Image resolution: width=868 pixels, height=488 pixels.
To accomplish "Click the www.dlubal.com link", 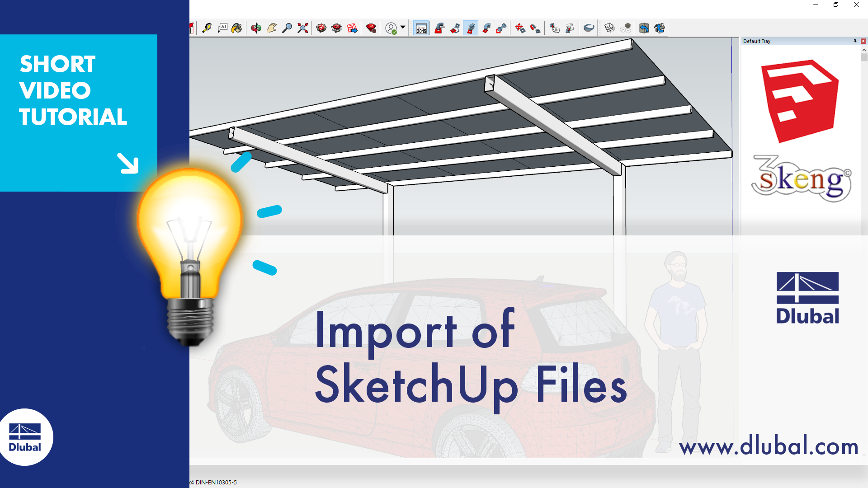I will pyautogui.click(x=769, y=446).
